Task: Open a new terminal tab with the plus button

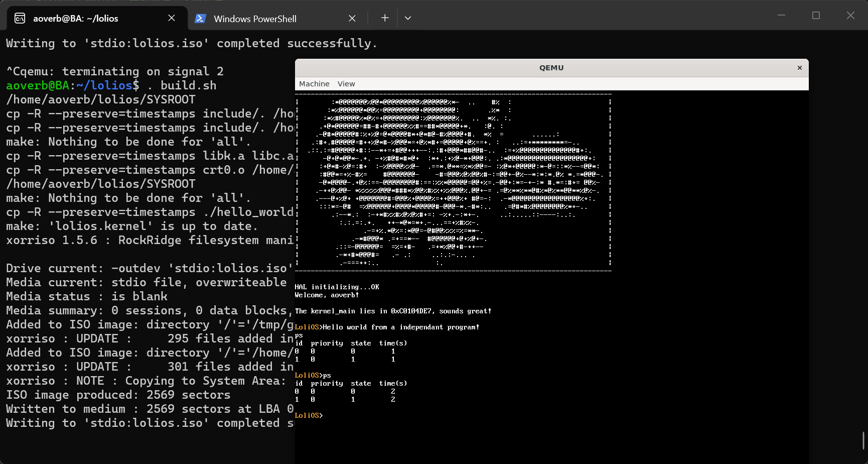Action: click(385, 18)
